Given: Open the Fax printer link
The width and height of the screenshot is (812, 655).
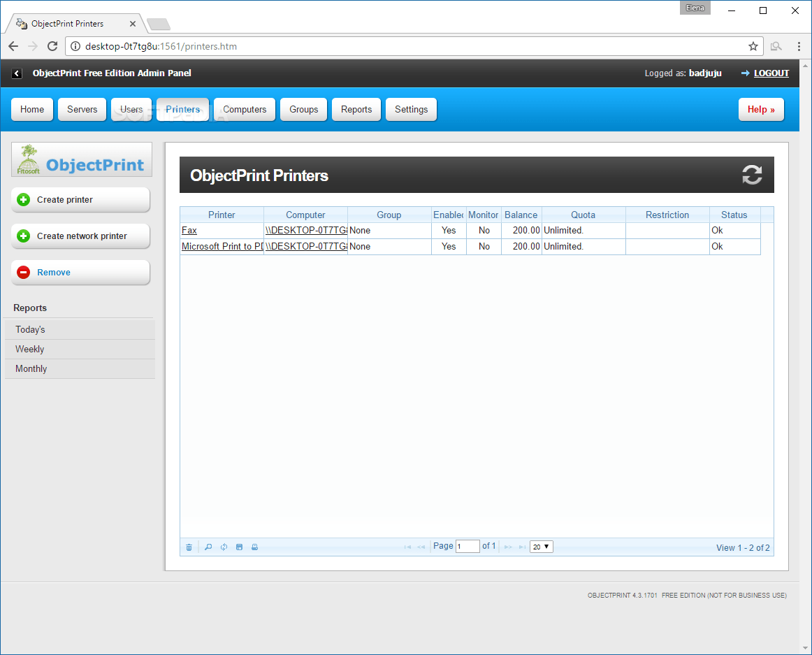Looking at the screenshot, I should click(x=189, y=231).
